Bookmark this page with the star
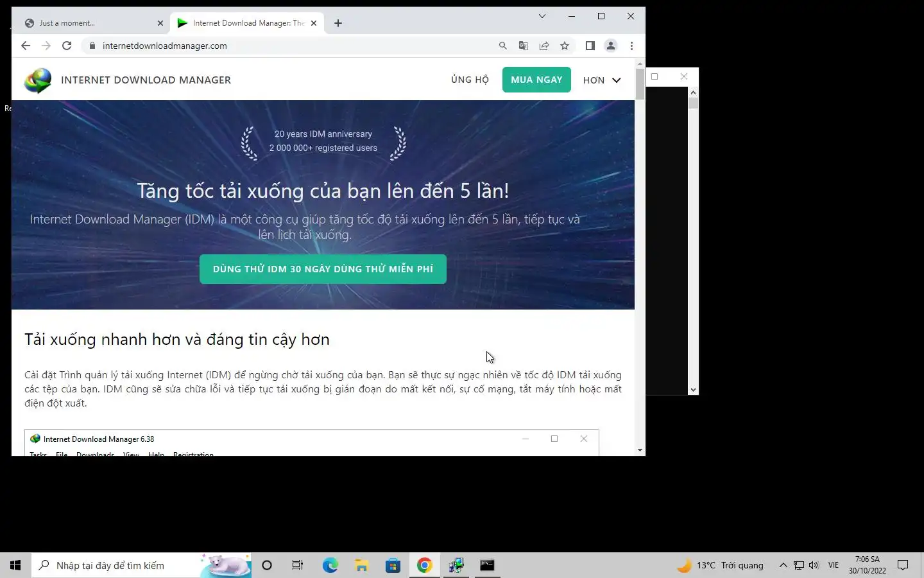The image size is (924, 578). (x=565, y=46)
